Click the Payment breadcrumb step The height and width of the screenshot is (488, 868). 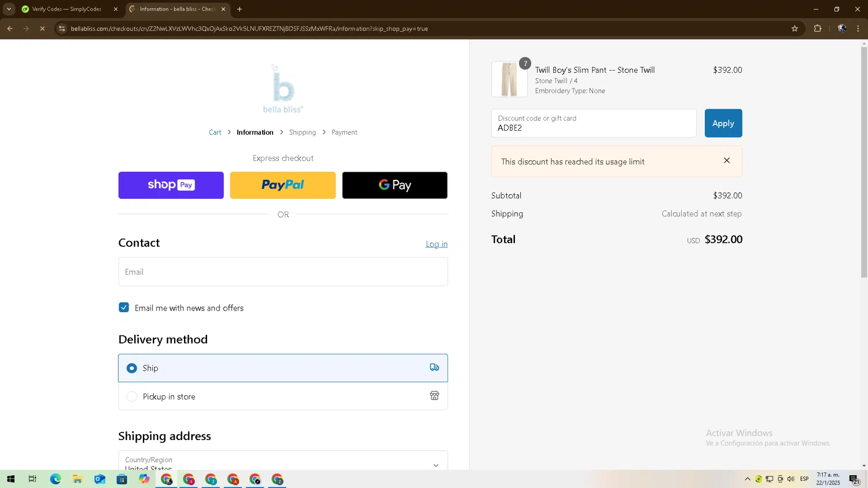[x=344, y=132]
